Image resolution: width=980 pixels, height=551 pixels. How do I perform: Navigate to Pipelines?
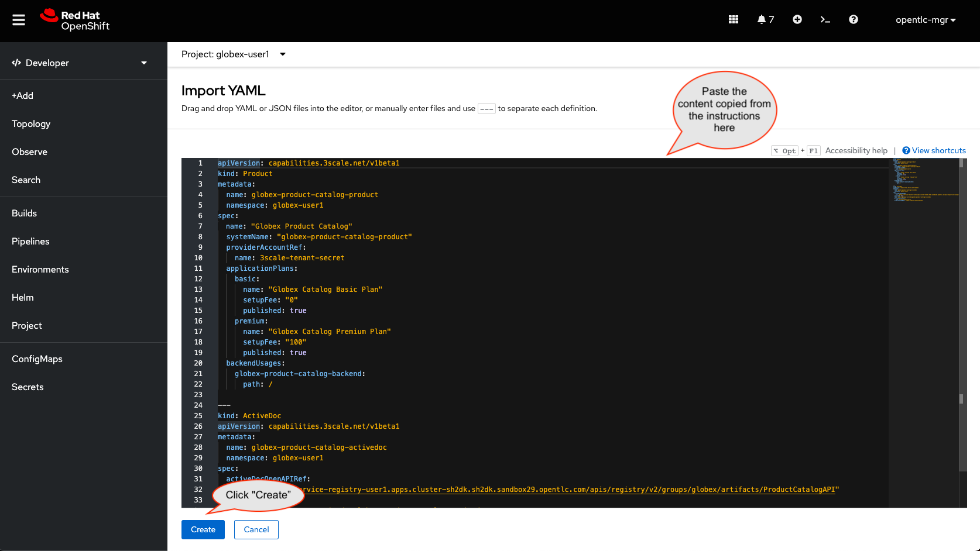(x=30, y=241)
